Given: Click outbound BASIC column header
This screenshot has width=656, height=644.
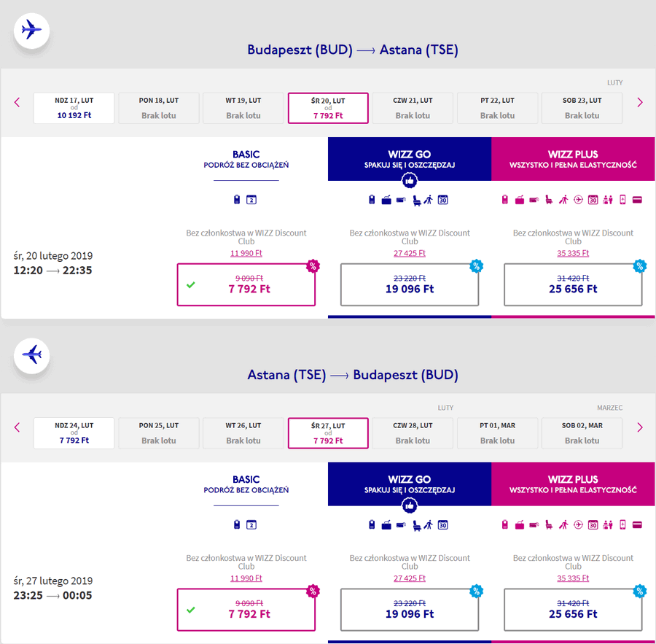Looking at the screenshot, I should 246,159.
